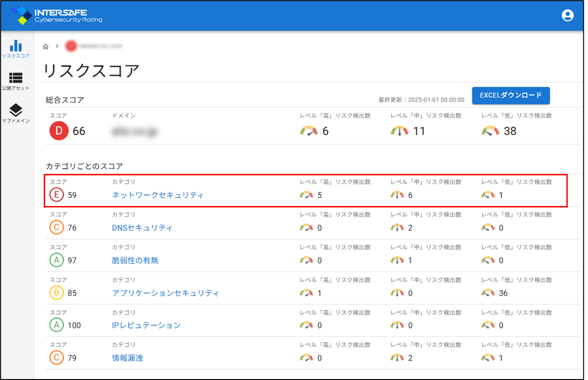Viewport: 588px width, 380px height.
Task: Click the blurred domain breadcrumb link
Action: 94,46
